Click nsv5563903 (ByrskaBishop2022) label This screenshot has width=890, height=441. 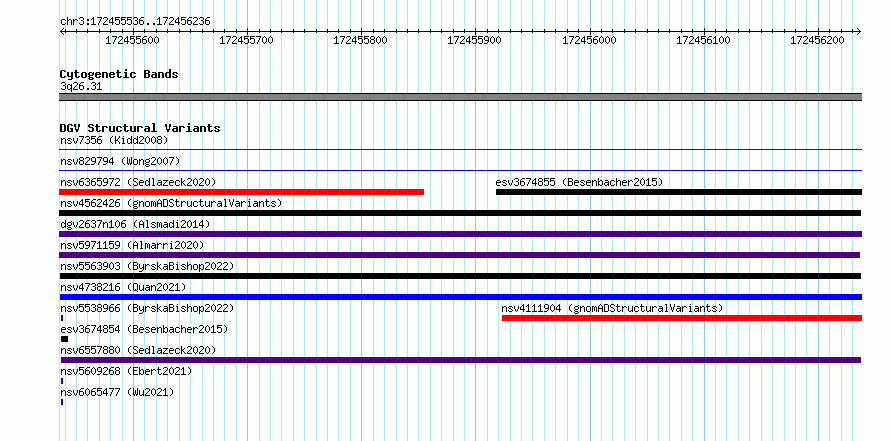(147, 266)
